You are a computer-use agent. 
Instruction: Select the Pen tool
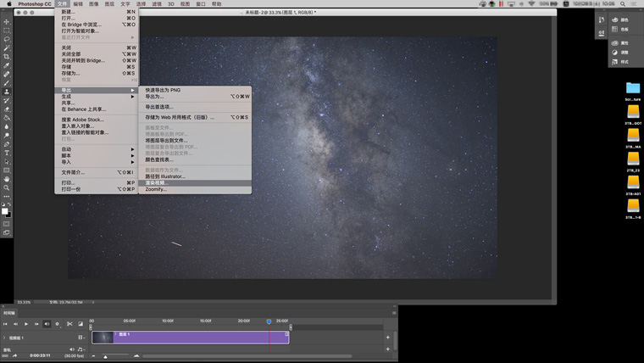click(x=7, y=144)
